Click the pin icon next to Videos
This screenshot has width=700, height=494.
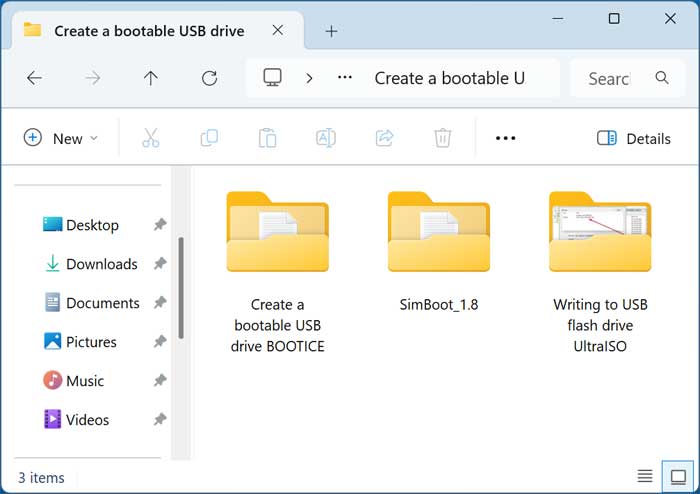pos(160,419)
